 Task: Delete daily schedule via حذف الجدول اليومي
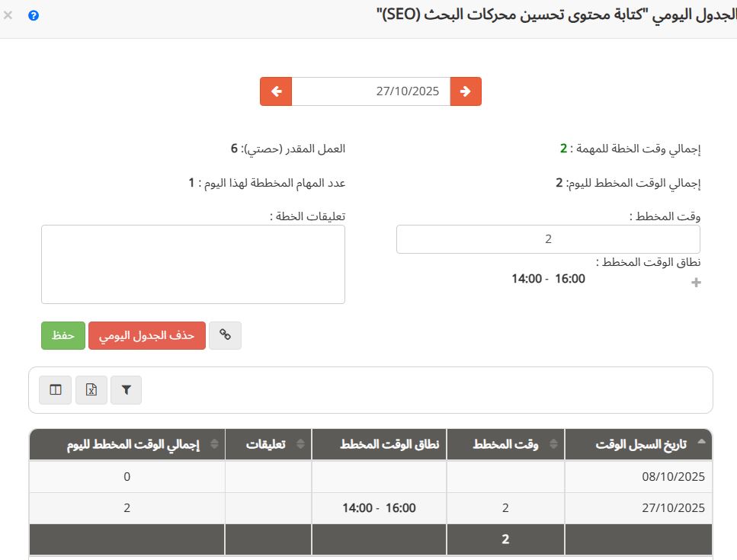click(146, 335)
